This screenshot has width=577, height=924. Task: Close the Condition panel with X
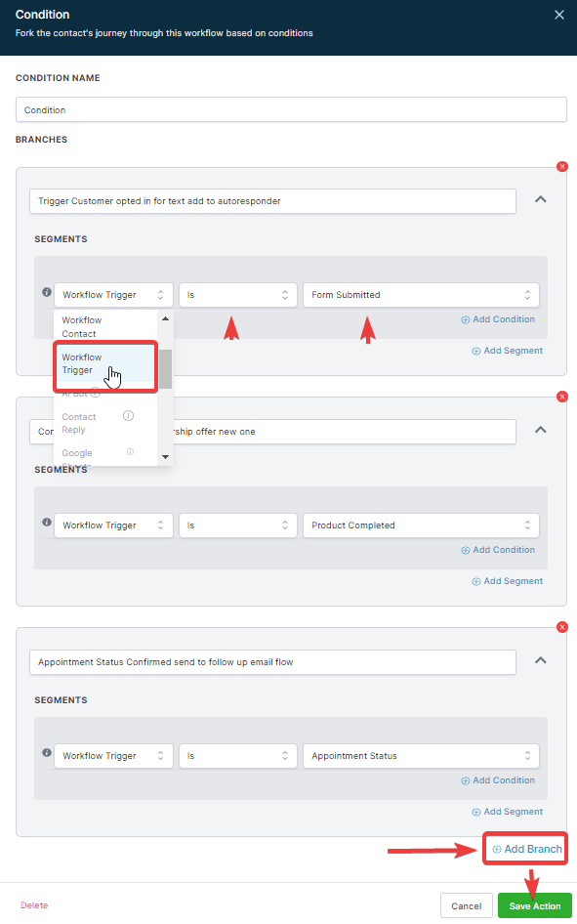coord(558,15)
